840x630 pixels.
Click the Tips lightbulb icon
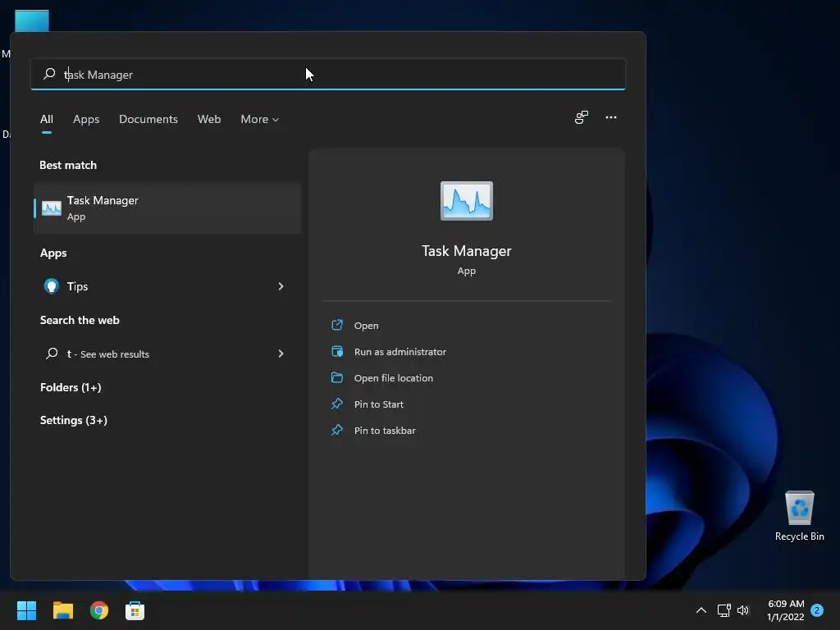[52, 286]
